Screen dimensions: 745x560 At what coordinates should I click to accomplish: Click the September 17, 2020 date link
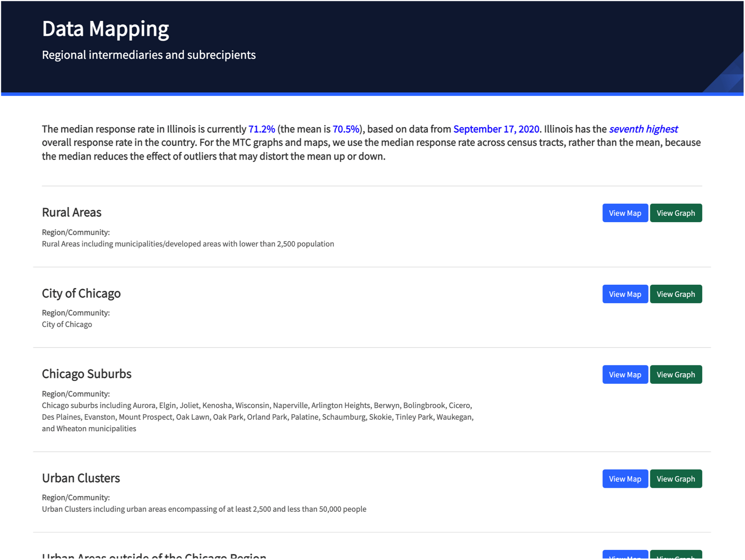(496, 129)
